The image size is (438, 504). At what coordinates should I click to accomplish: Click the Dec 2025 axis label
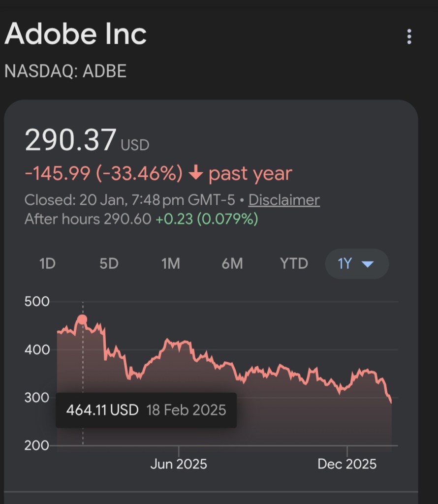347,464
